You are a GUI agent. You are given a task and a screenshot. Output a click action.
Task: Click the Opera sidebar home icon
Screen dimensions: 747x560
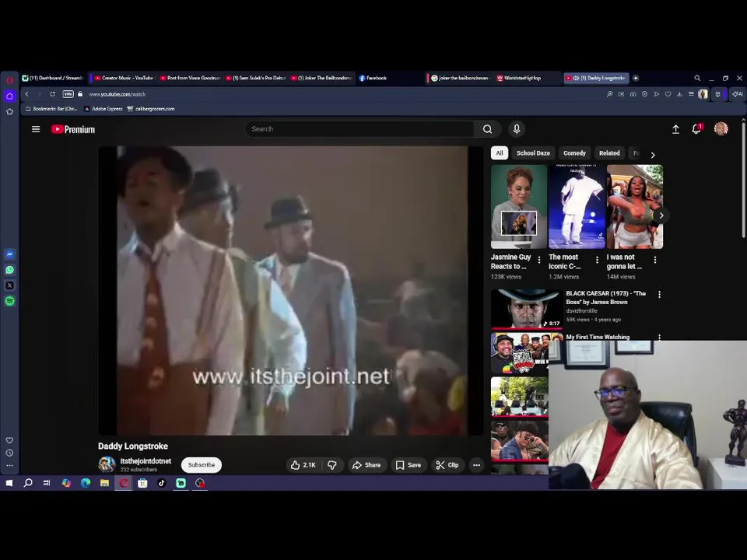[9, 96]
